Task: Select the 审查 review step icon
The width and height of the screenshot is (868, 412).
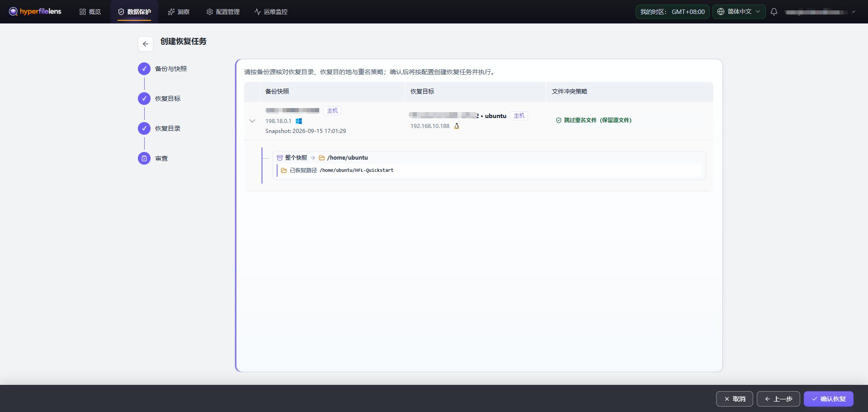Action: (144, 158)
